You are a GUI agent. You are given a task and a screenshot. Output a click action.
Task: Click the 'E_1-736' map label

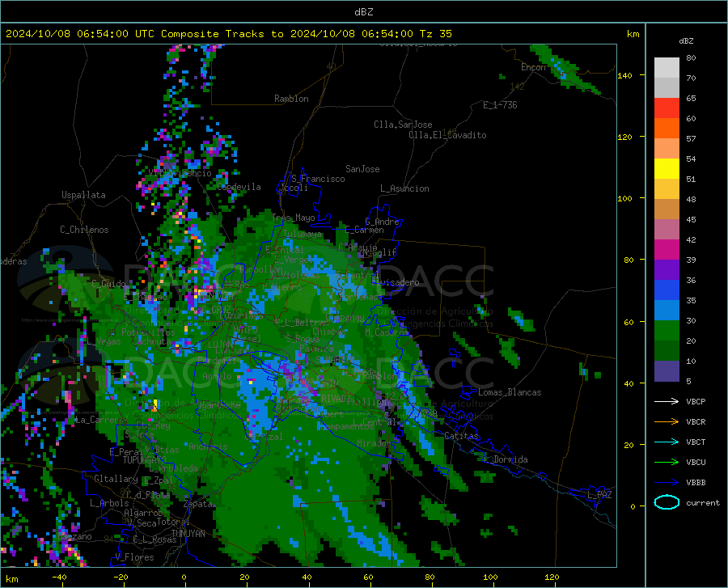500,105
